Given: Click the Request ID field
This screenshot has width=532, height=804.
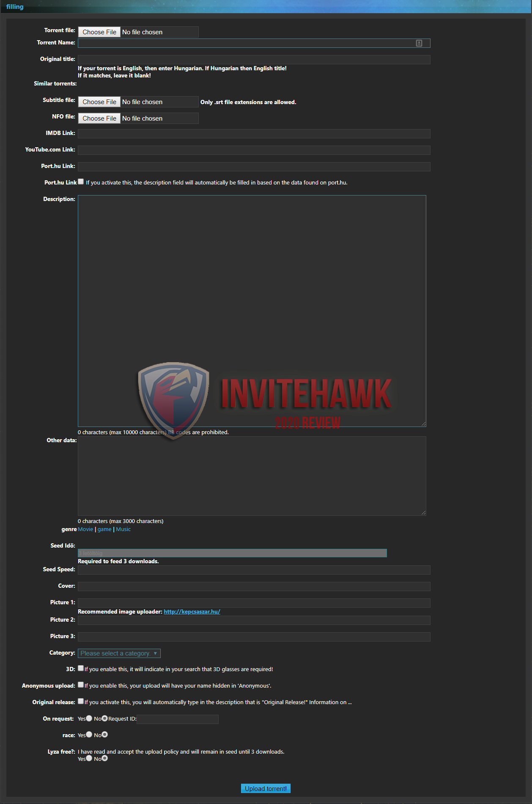Looking at the screenshot, I should pyautogui.click(x=178, y=719).
